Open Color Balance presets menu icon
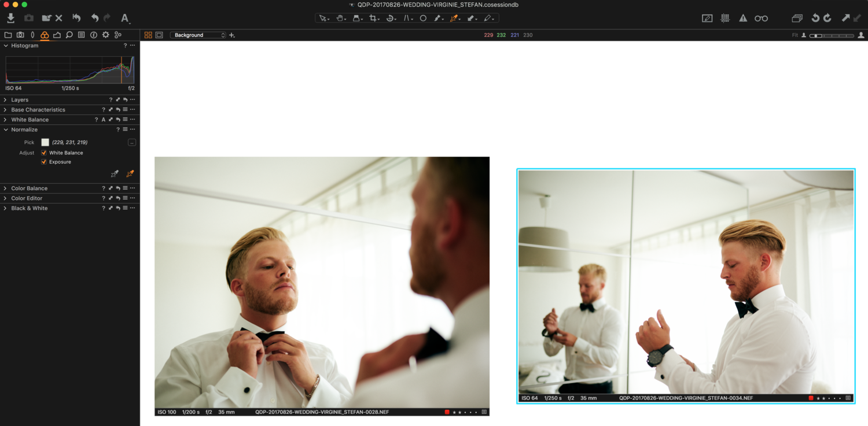 [125, 188]
